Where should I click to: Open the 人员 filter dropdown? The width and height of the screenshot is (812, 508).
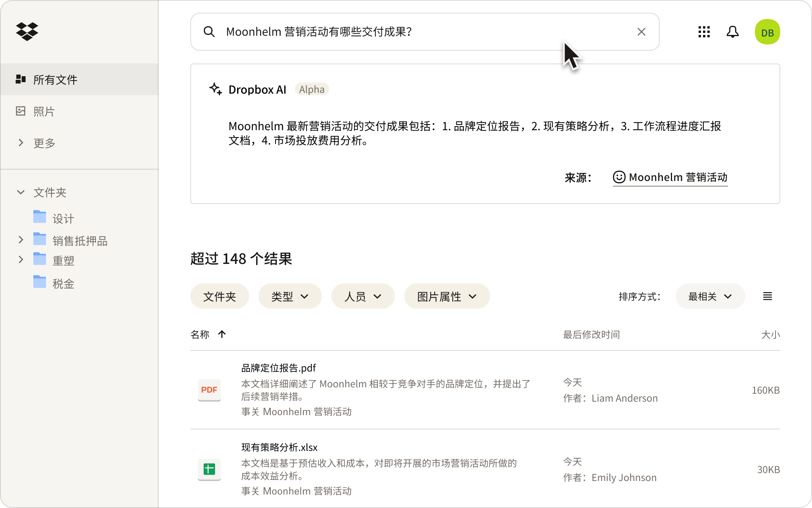click(363, 296)
